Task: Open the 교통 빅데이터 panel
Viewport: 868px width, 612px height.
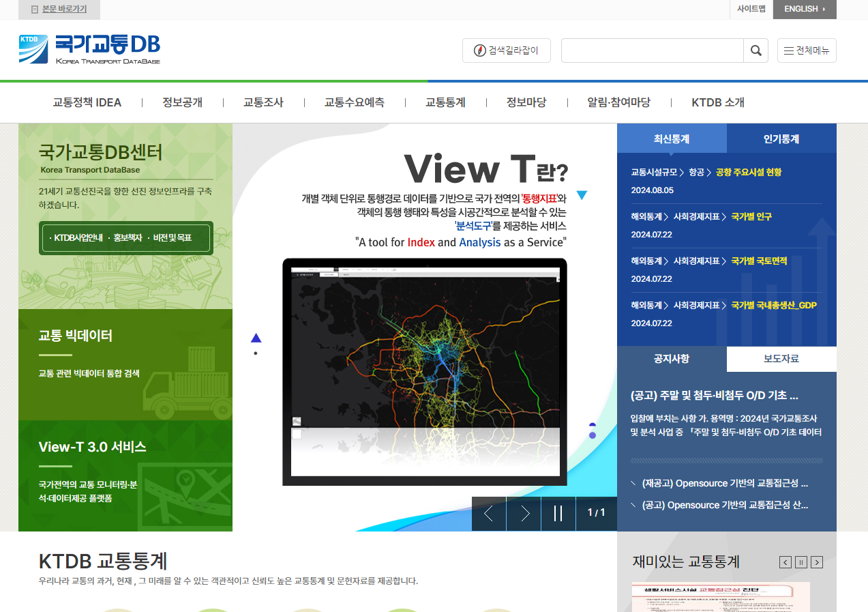Action: coord(125,364)
